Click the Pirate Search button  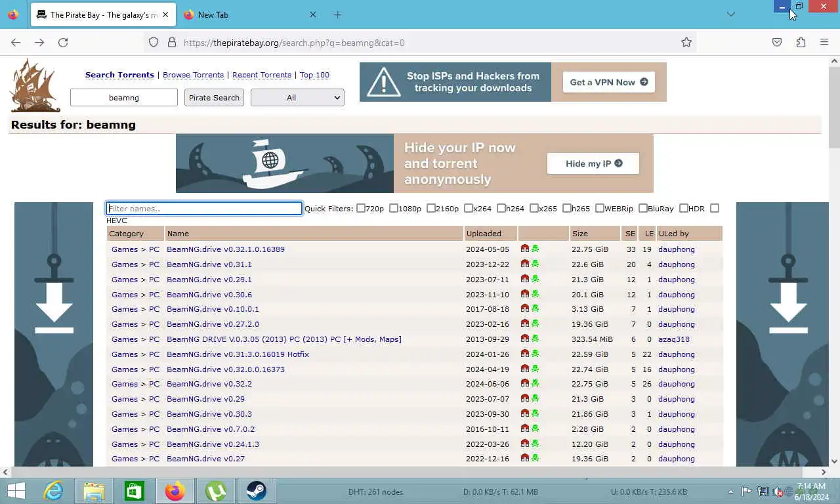click(x=214, y=97)
